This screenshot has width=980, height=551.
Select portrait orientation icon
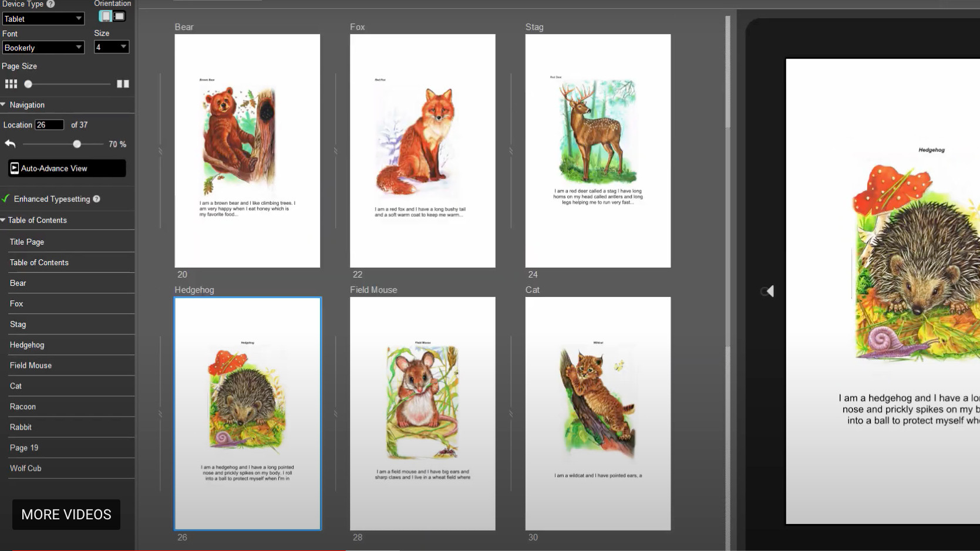106,16
